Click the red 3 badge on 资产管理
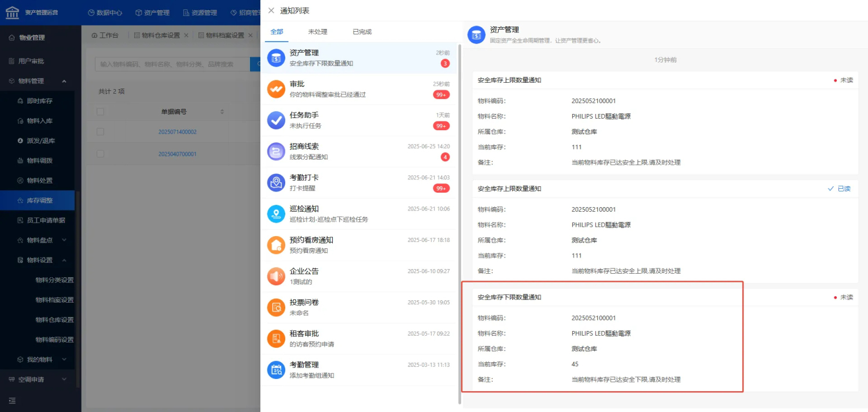868x412 pixels. click(445, 63)
